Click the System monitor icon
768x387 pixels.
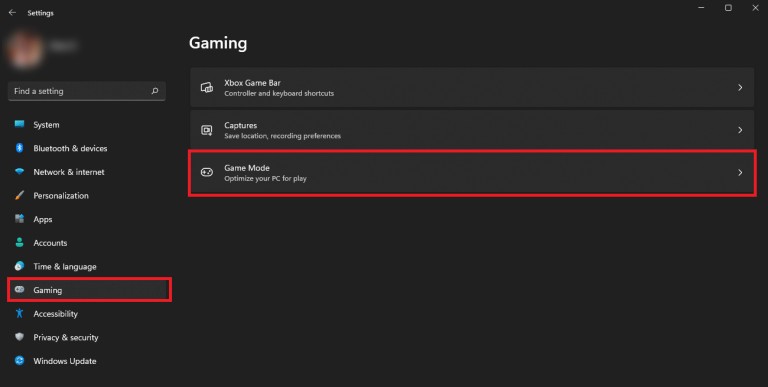pos(20,124)
